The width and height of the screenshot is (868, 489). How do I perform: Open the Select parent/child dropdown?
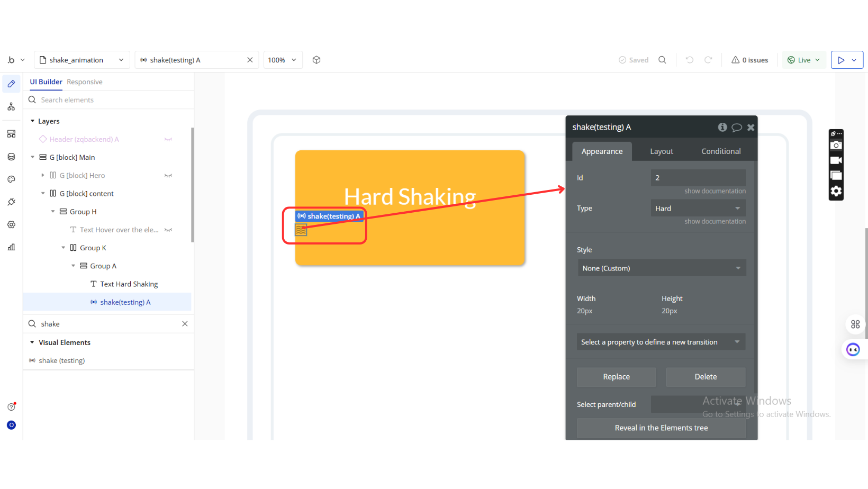point(698,404)
